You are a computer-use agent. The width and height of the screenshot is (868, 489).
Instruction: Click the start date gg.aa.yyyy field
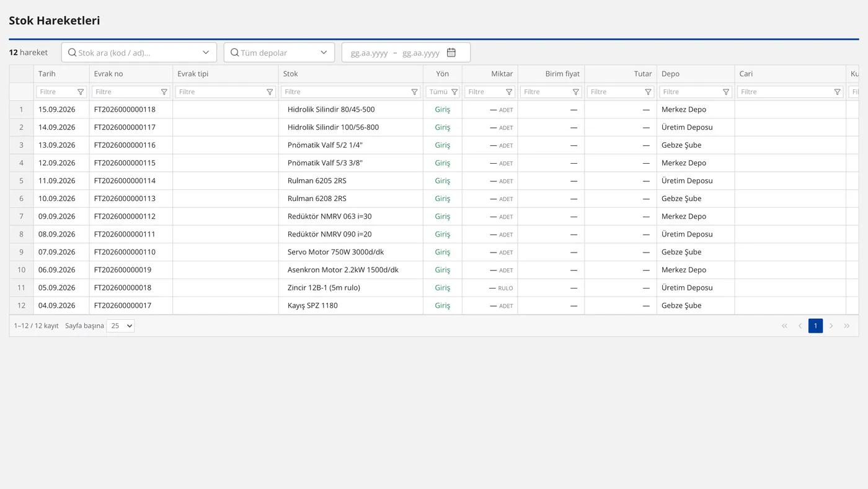coord(370,53)
